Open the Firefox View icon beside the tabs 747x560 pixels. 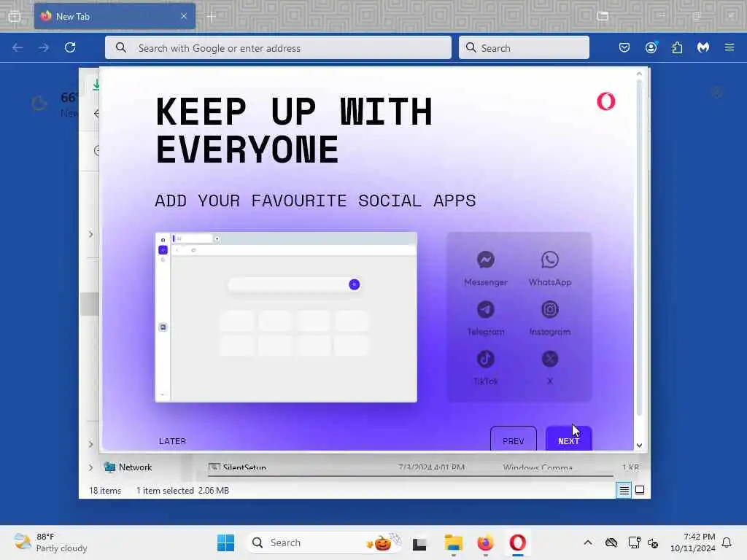[15, 17]
